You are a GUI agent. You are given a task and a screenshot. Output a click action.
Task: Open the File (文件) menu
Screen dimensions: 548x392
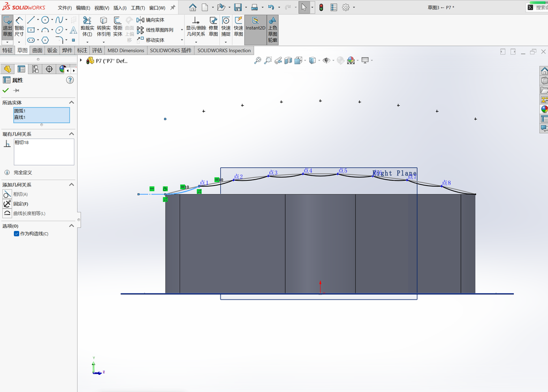tap(65, 7)
